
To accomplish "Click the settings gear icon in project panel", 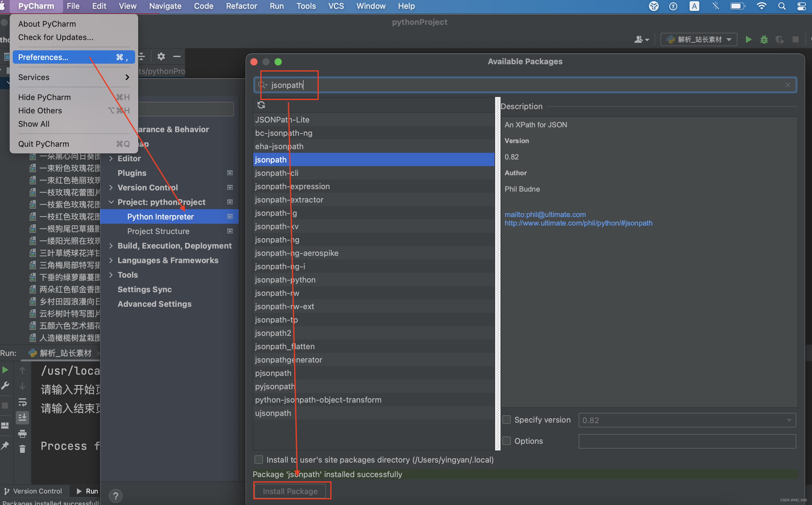I will pyautogui.click(x=161, y=56).
